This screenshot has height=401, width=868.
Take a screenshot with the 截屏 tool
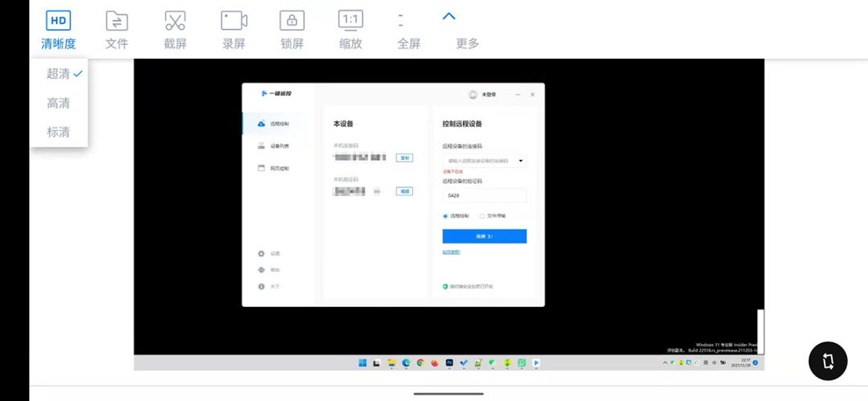[x=175, y=30]
